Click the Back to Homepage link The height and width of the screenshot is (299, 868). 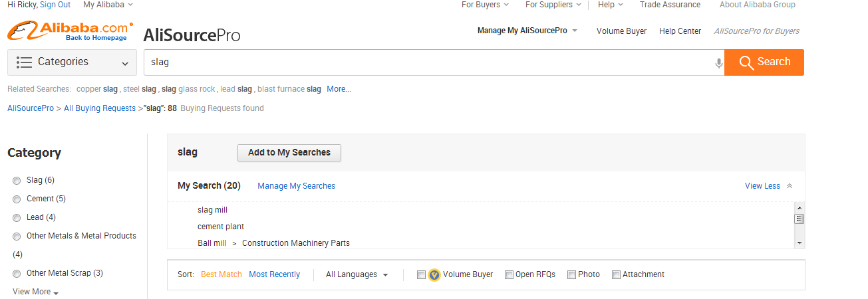click(96, 38)
